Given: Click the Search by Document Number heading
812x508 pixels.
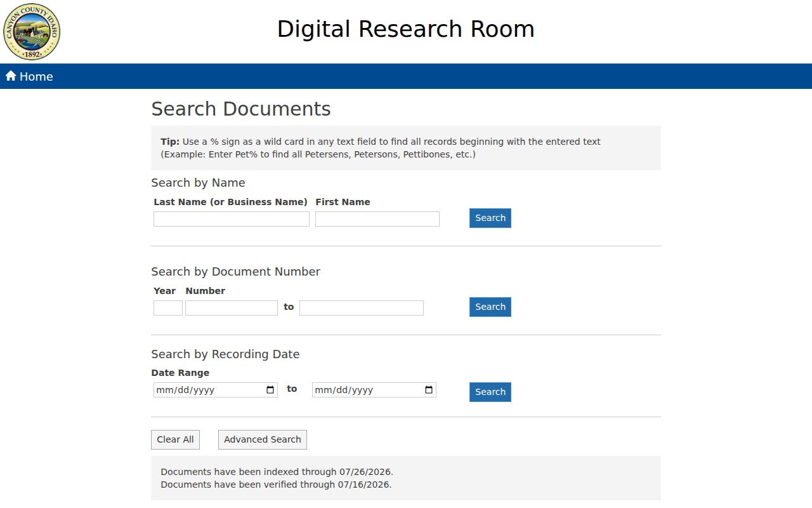Looking at the screenshot, I should tap(235, 272).
